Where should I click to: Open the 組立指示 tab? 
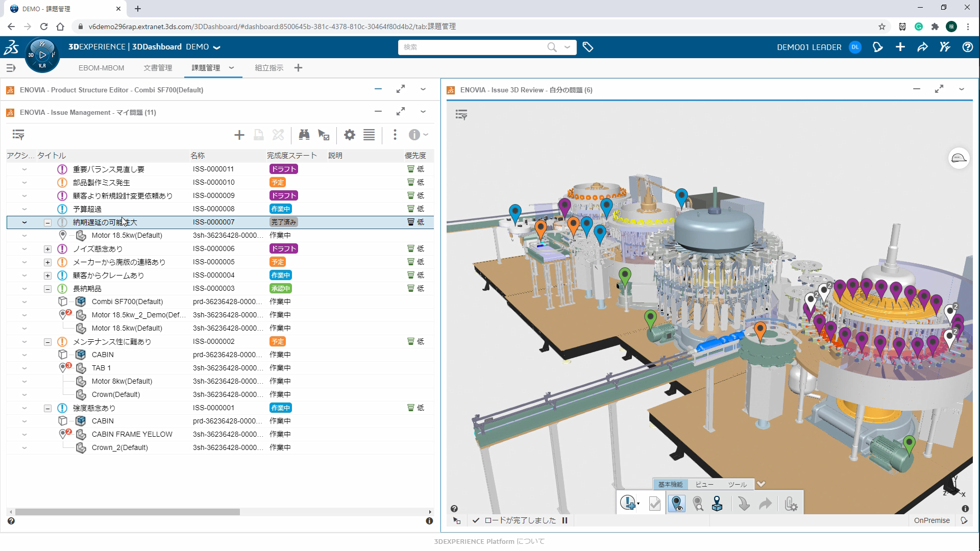[269, 68]
